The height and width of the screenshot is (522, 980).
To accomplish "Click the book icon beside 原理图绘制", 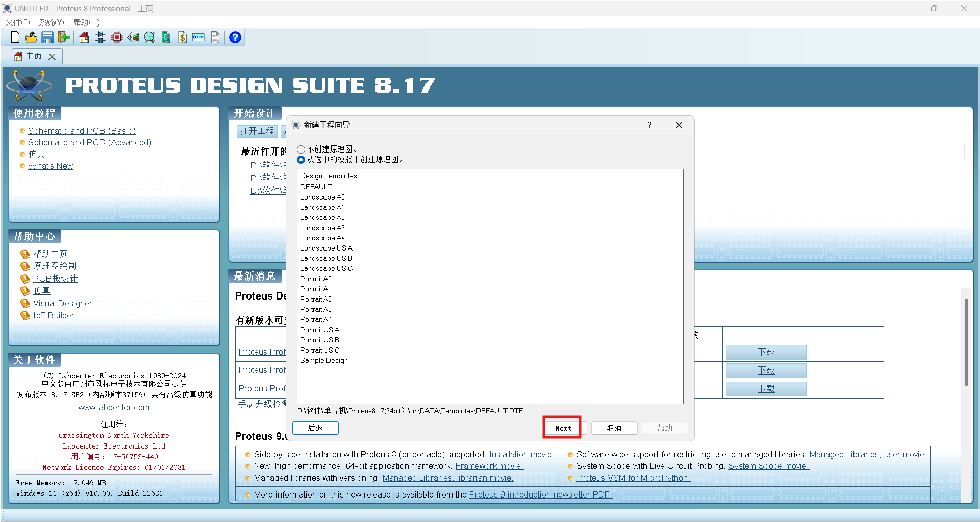I will [25, 266].
